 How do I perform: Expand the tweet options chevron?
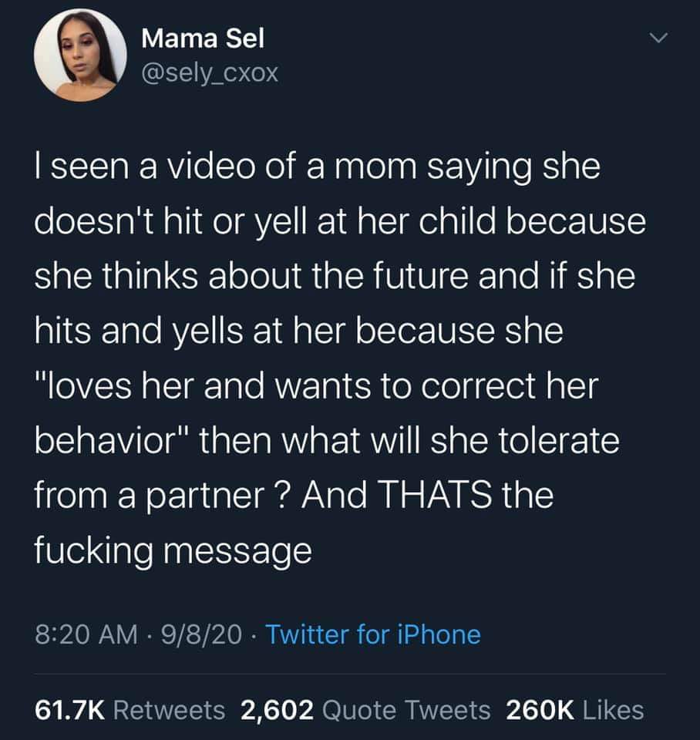point(658,37)
